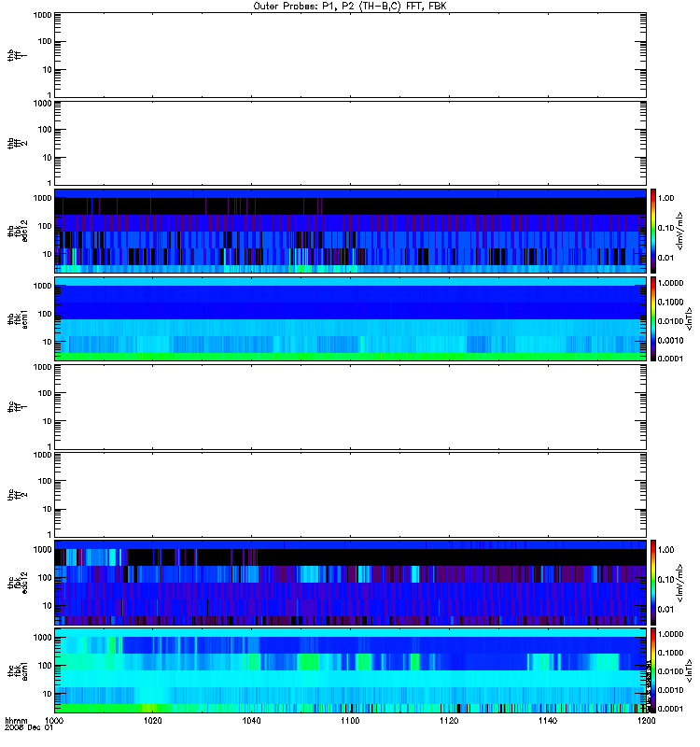Click the 'thb fbk scm1' axis title
Viewport: 700px width, 747px height.
click(x=17, y=319)
